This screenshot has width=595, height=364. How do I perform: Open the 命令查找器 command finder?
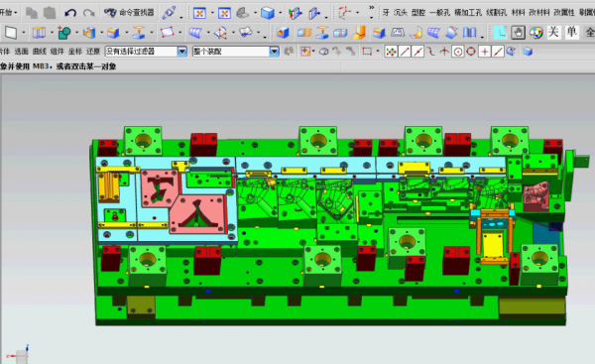pyautogui.click(x=129, y=13)
